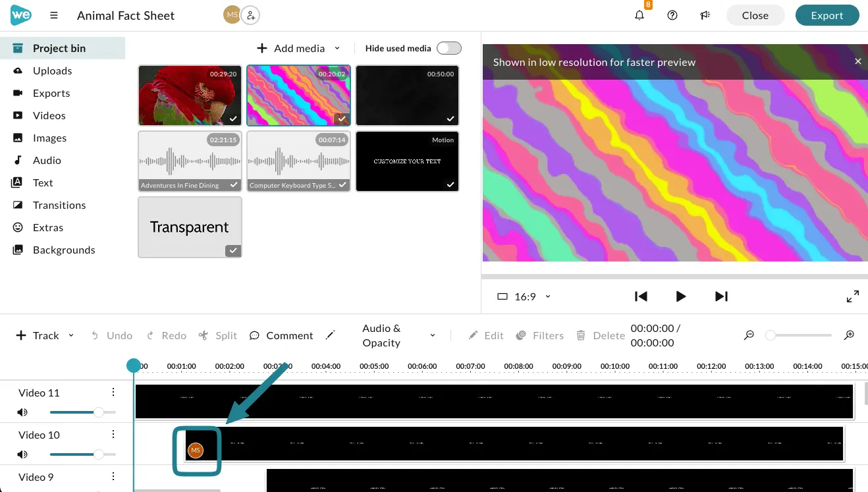
Task: Zoom out the timeline
Action: (749, 335)
